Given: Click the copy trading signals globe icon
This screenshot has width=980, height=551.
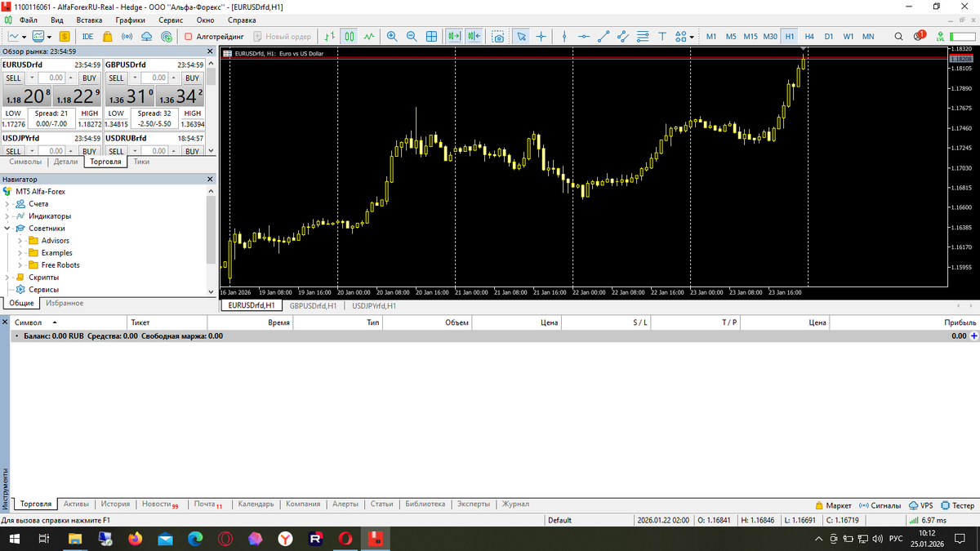Looking at the screenshot, I should (x=167, y=37).
